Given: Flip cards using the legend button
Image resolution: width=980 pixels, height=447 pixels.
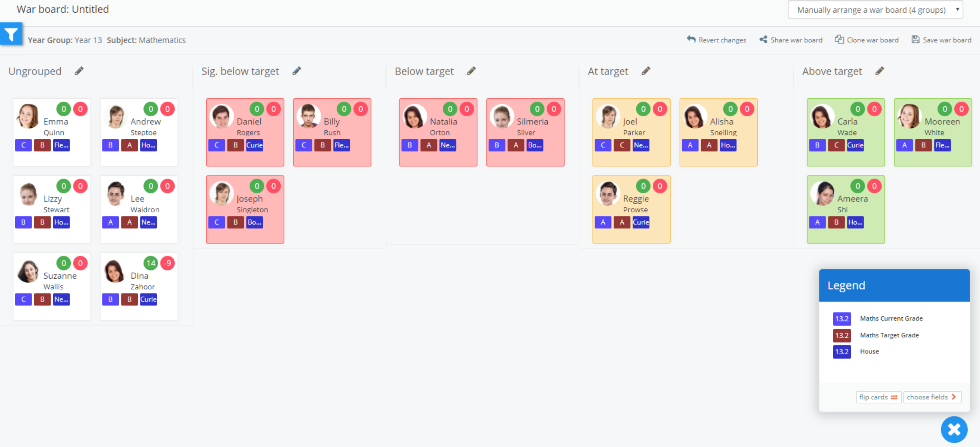Looking at the screenshot, I should coord(878,397).
